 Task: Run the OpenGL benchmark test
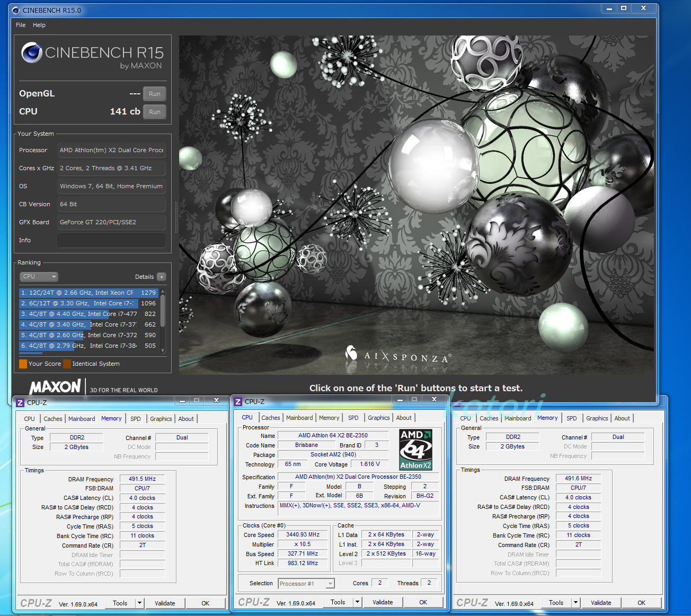click(x=155, y=94)
